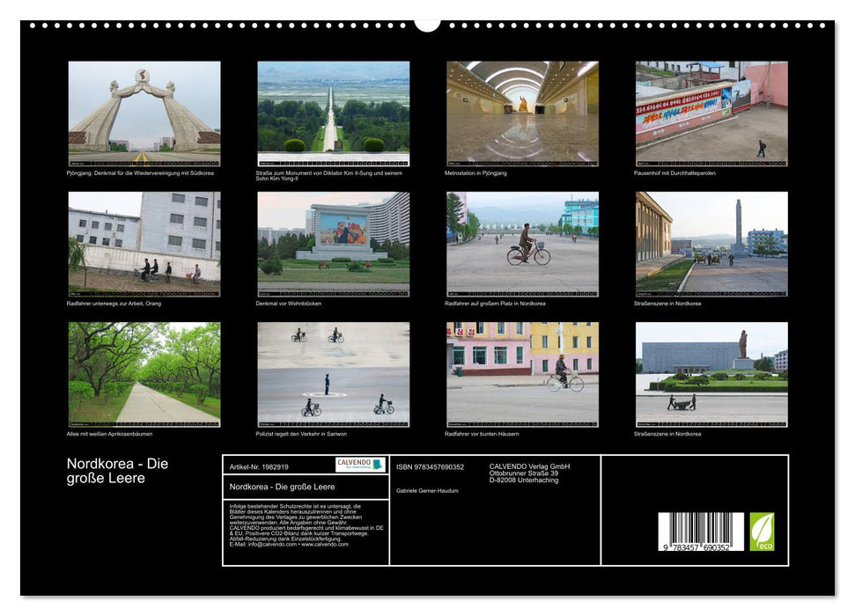Select the Pausenhof mit Durchhalteparolen photo

pyautogui.click(x=710, y=112)
